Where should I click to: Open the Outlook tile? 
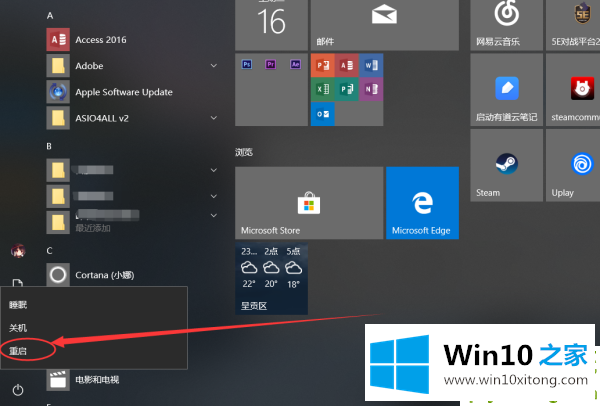(322, 115)
